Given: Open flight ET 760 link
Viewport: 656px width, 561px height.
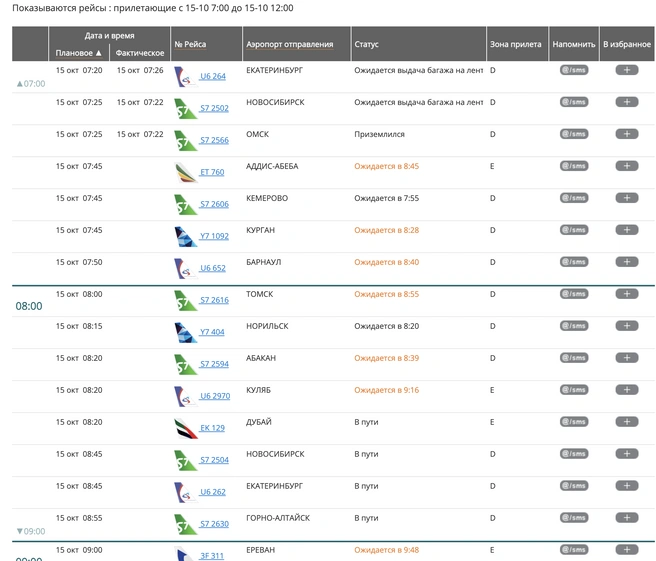Looking at the screenshot, I should [212, 172].
